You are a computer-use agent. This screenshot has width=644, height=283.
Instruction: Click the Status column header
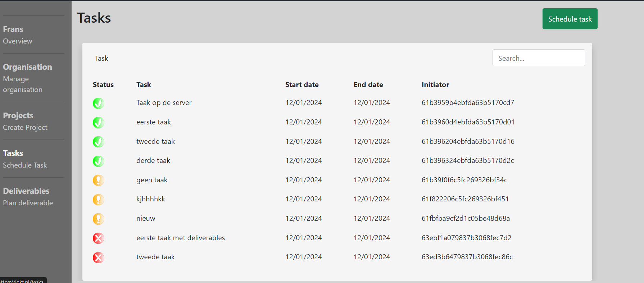[x=103, y=85]
